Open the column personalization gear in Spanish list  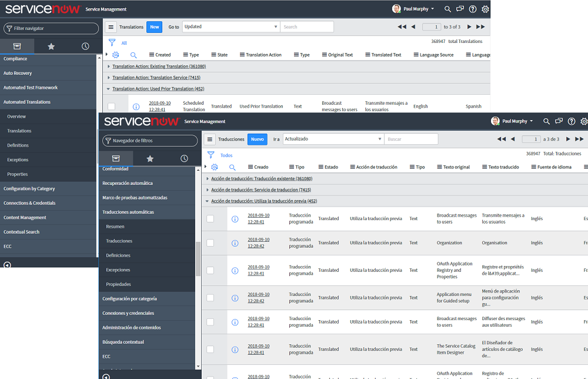point(215,167)
